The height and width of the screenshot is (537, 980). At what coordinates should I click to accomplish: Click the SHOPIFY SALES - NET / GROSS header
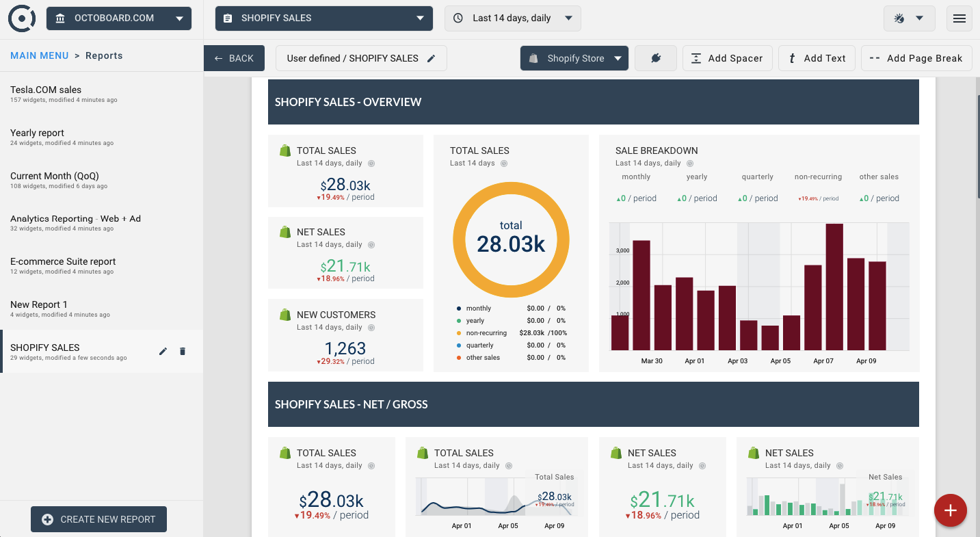coord(594,404)
